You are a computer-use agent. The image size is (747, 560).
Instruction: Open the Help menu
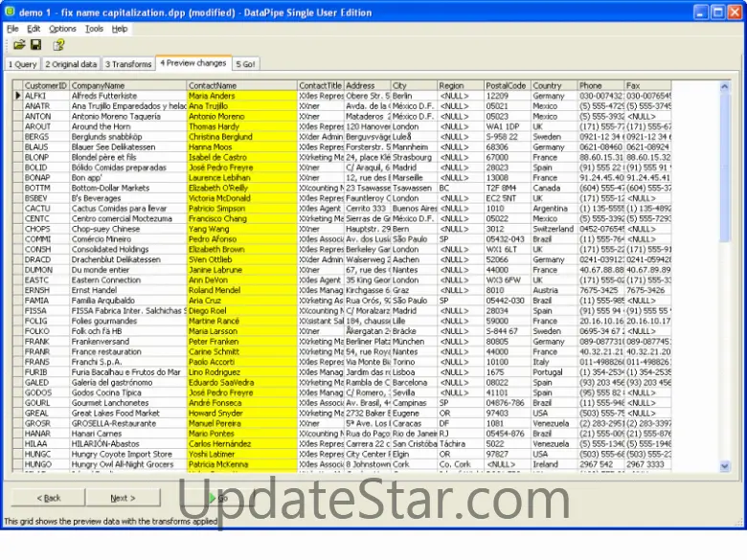tap(120, 29)
